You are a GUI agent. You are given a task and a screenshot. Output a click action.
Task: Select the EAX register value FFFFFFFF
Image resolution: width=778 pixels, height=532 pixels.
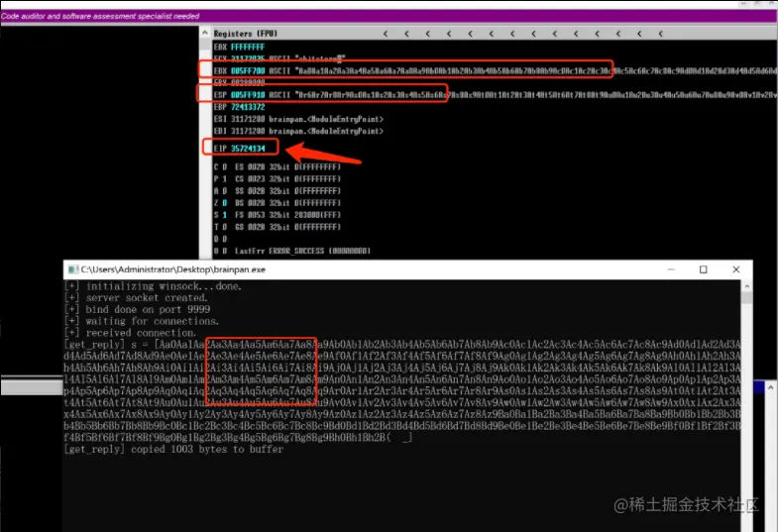(x=248, y=48)
